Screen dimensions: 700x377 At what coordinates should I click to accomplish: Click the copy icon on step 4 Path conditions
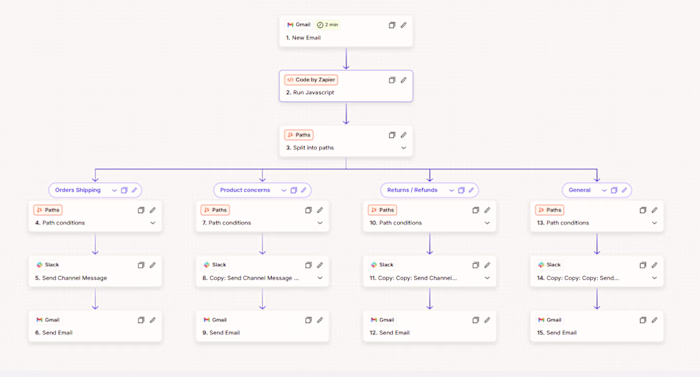(141, 210)
